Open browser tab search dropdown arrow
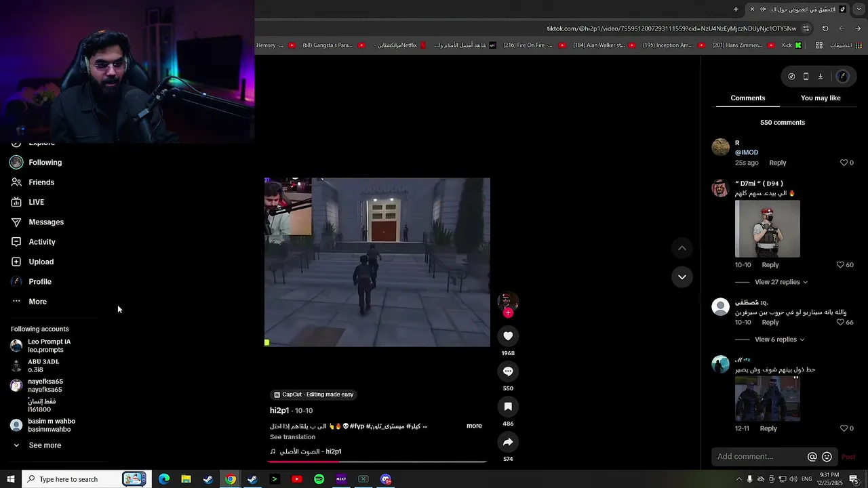This screenshot has width=868, height=488. click(x=859, y=9)
